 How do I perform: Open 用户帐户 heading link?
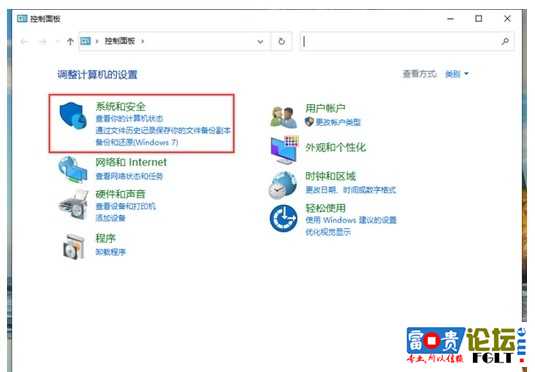tap(325, 109)
